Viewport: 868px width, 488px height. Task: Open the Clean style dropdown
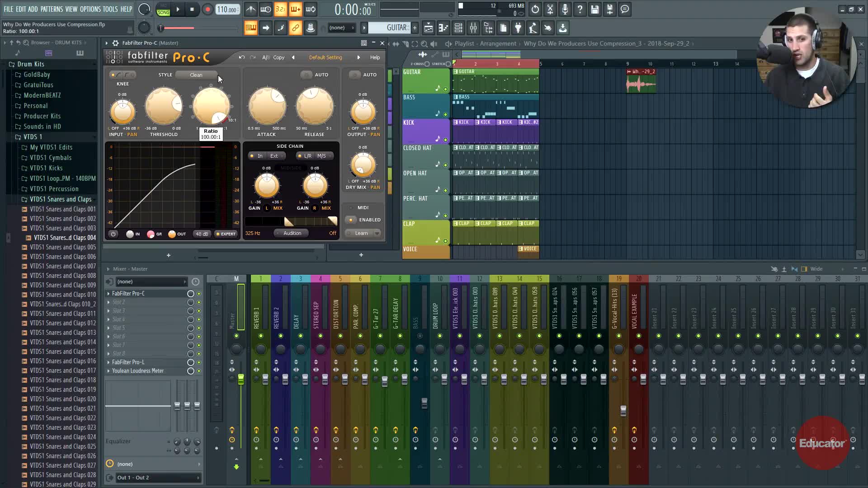(196, 75)
